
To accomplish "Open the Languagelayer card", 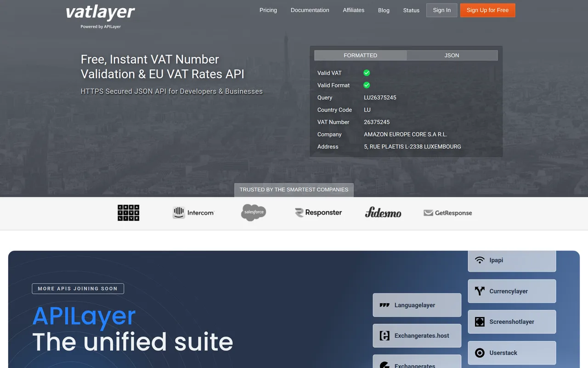I will [x=417, y=305].
